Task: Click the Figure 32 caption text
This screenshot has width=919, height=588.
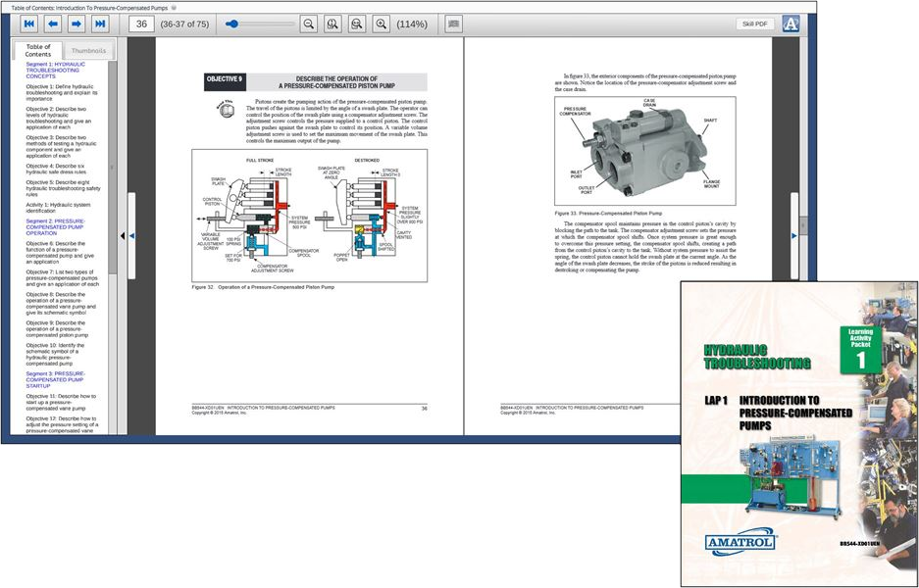Action: click(263, 287)
